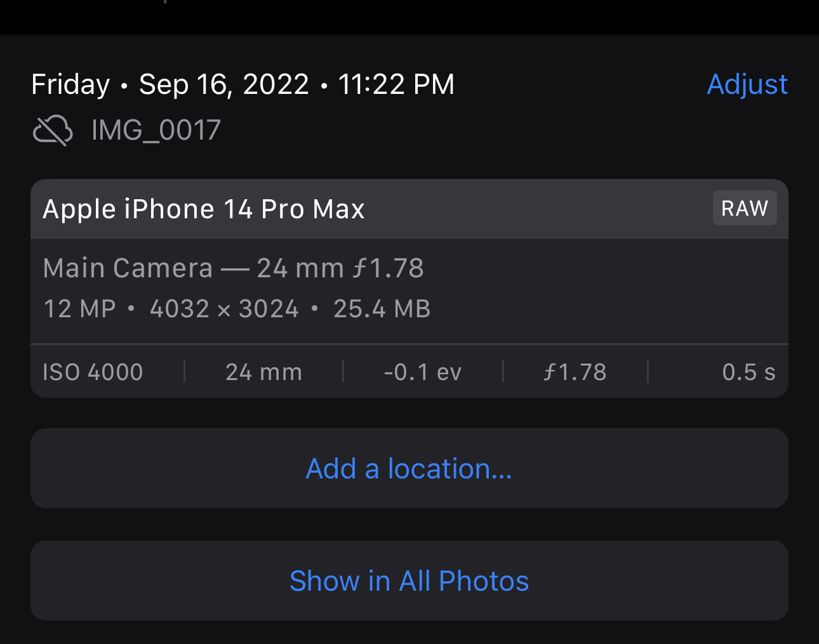Image resolution: width=819 pixels, height=644 pixels.
Task: Tap the RAW format badge
Action: (x=744, y=208)
